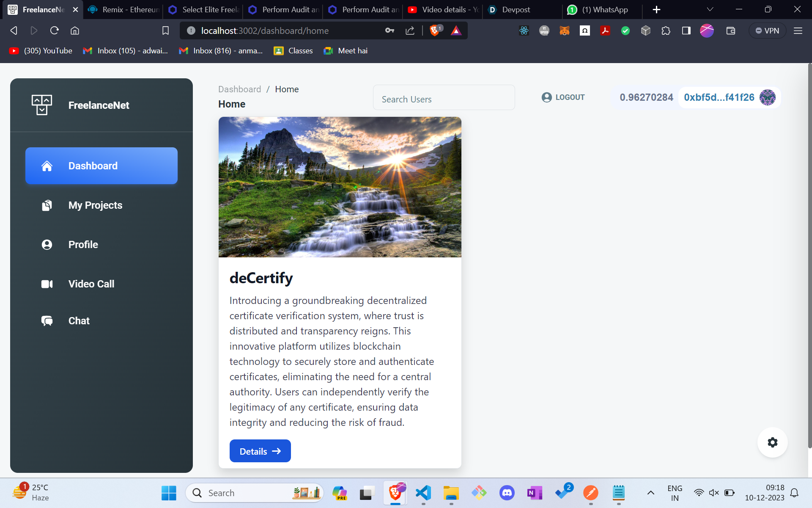Screen dimensions: 812x508
Task: Click the Video Call camera icon
Action: pos(47,284)
